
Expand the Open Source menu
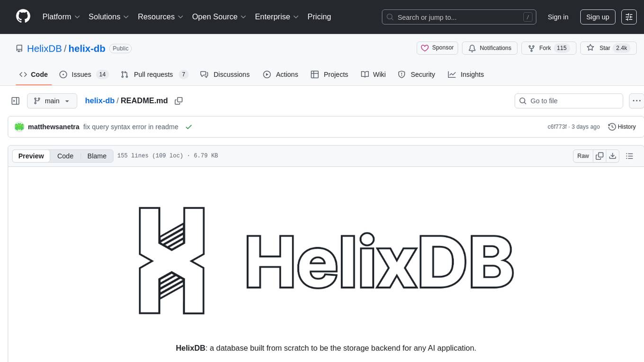(219, 17)
